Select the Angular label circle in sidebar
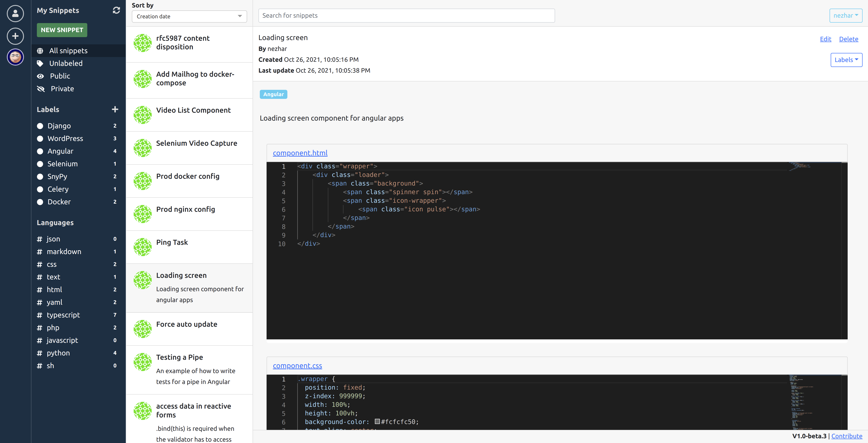The width and height of the screenshot is (868, 443). click(x=40, y=151)
